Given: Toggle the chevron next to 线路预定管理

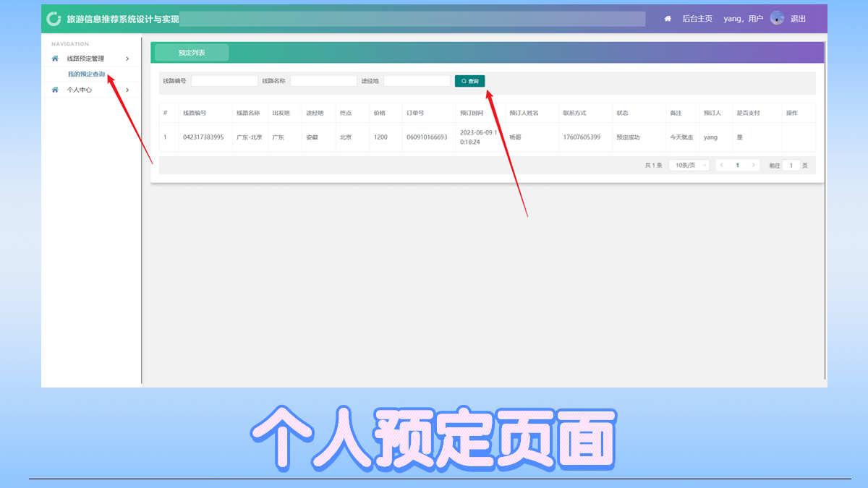Looking at the screenshot, I should coord(127,59).
